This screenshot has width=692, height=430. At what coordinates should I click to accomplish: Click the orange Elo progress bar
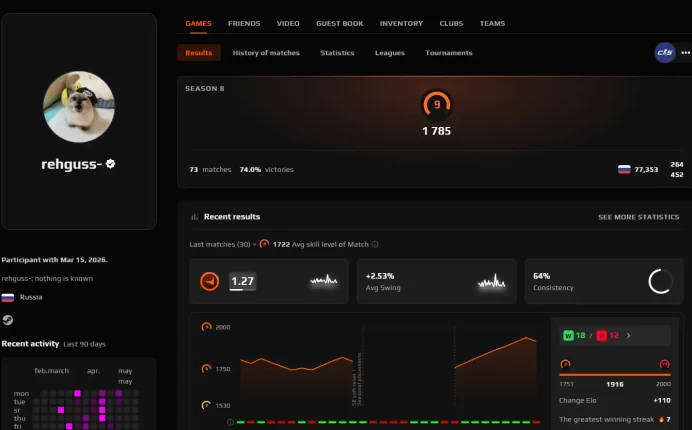[615, 374]
